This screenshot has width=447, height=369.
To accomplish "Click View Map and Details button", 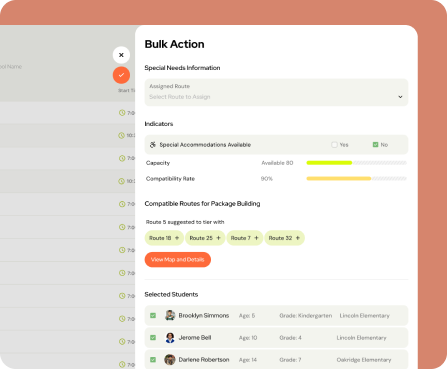I will click(x=178, y=260).
